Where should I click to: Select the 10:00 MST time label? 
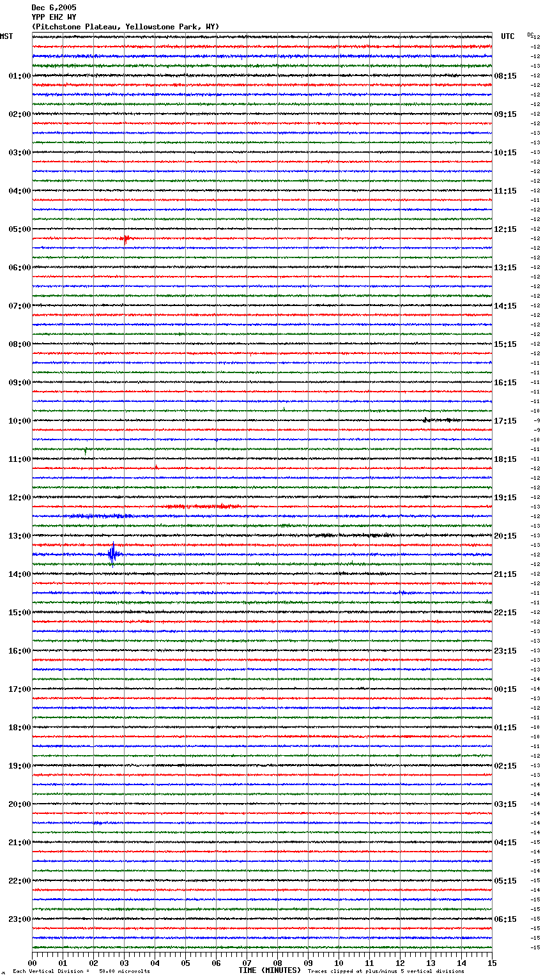tap(19, 421)
